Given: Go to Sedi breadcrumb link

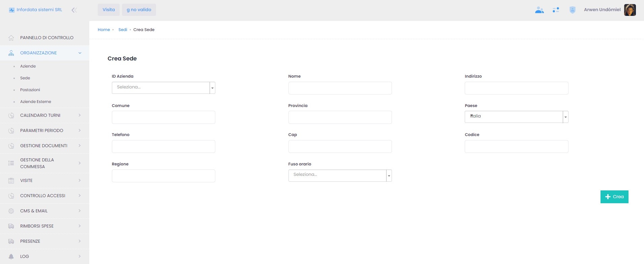Looking at the screenshot, I should click(123, 30).
